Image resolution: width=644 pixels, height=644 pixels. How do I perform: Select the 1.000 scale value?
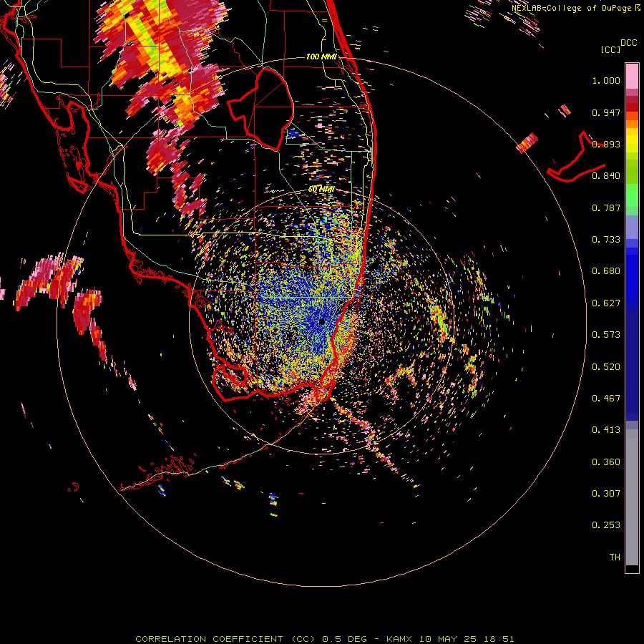(606, 80)
